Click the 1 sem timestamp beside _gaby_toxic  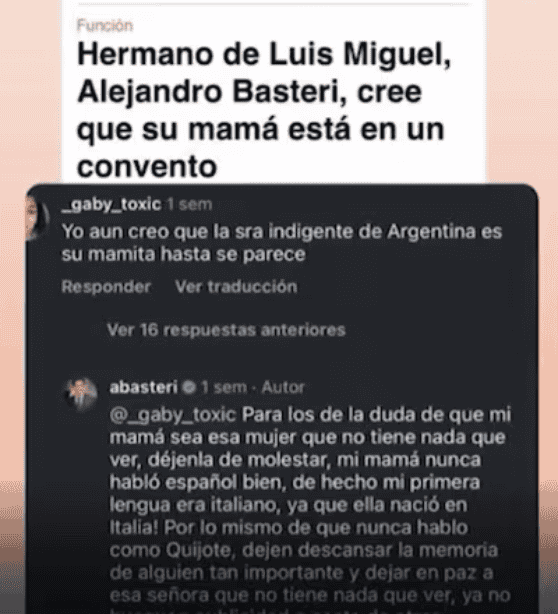(190, 204)
